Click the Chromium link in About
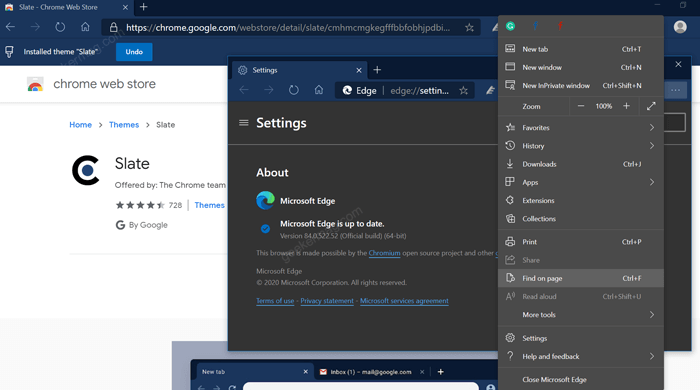The image size is (700, 390). (384, 253)
